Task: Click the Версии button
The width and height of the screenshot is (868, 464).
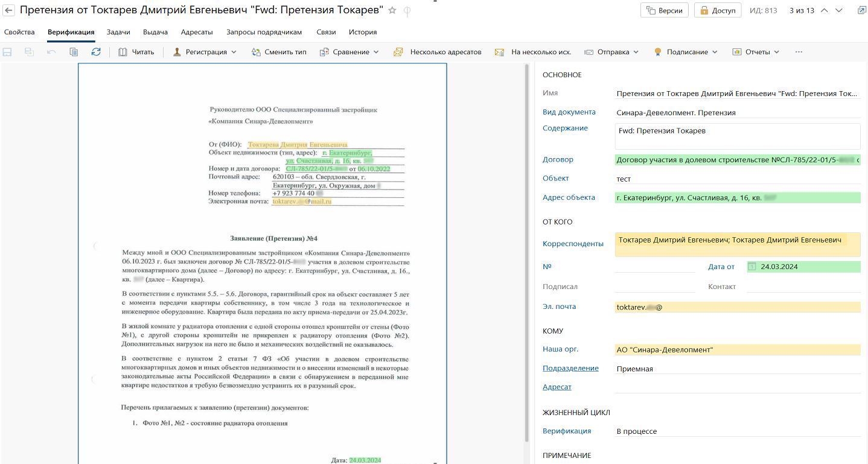Action: tap(664, 10)
